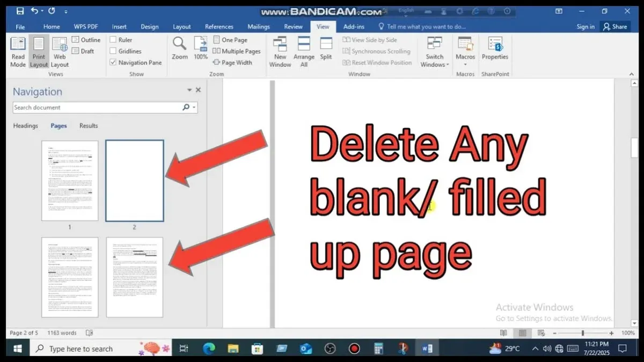Viewport: 644px width, 362px height.
Task: Select page 1 thumbnail
Action: [70, 181]
